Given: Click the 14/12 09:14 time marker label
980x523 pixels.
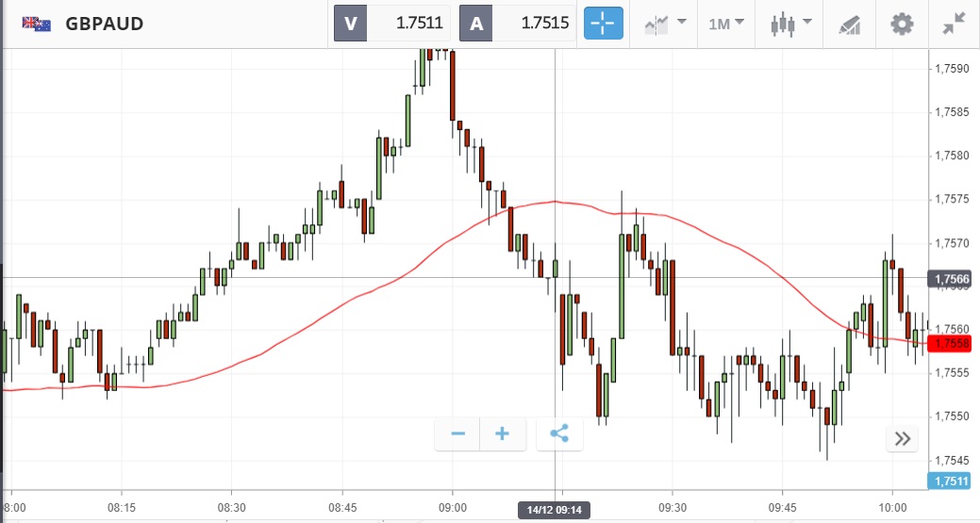Looking at the screenshot, I should (556, 511).
